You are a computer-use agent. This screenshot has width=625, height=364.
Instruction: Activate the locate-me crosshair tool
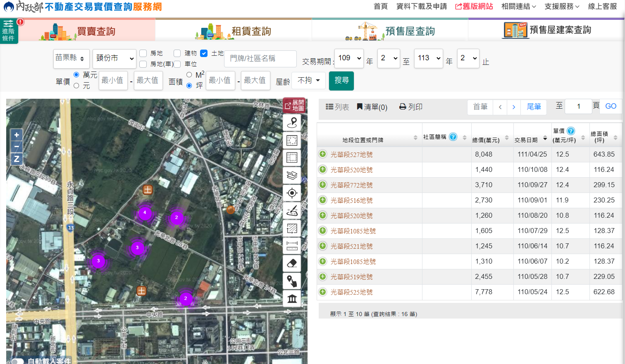point(292,193)
